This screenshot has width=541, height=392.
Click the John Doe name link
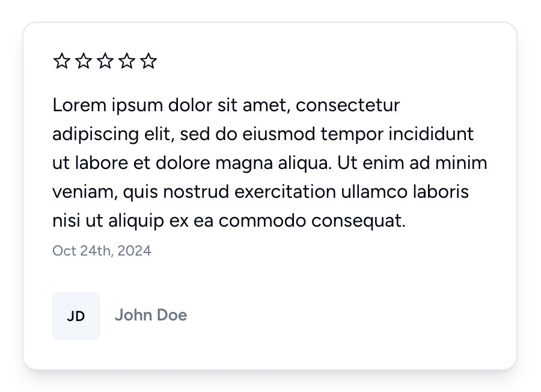(151, 315)
